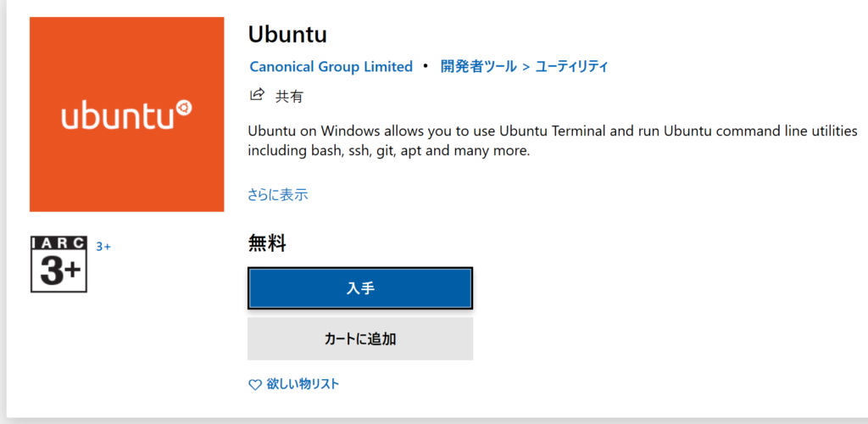Click the bullet dot after publisher name

tap(426, 66)
